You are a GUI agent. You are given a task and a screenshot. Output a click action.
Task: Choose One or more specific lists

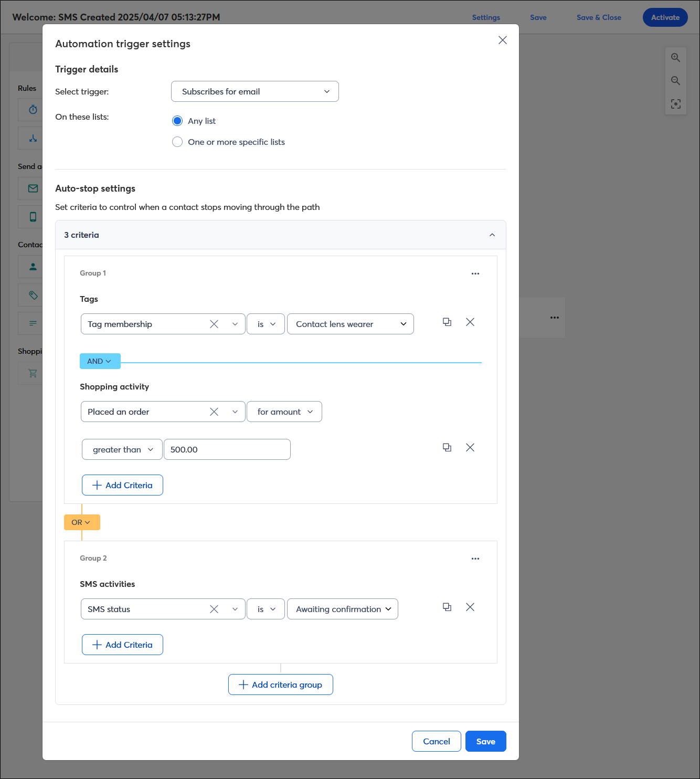point(177,142)
